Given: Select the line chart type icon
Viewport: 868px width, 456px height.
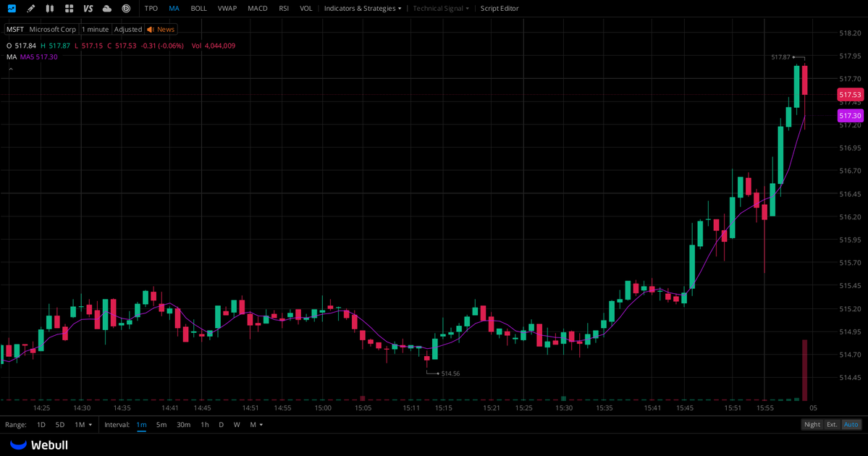Looking at the screenshot, I should (12, 8).
